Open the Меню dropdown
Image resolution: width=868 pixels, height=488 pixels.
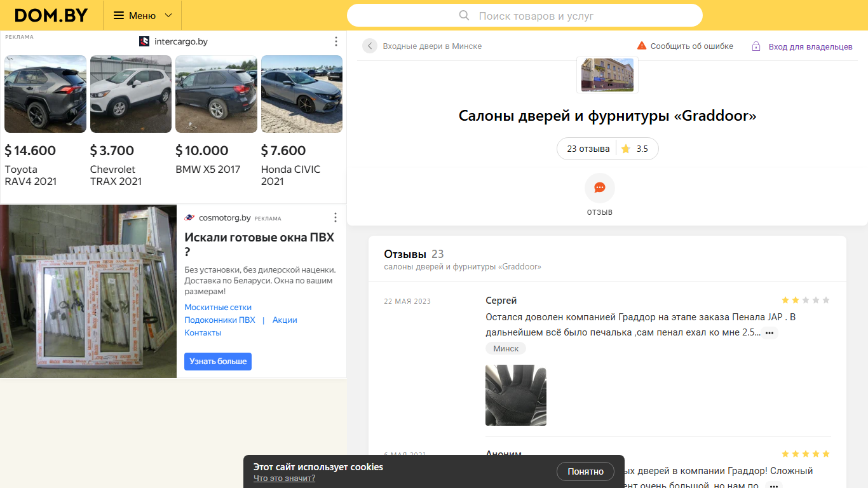point(142,15)
